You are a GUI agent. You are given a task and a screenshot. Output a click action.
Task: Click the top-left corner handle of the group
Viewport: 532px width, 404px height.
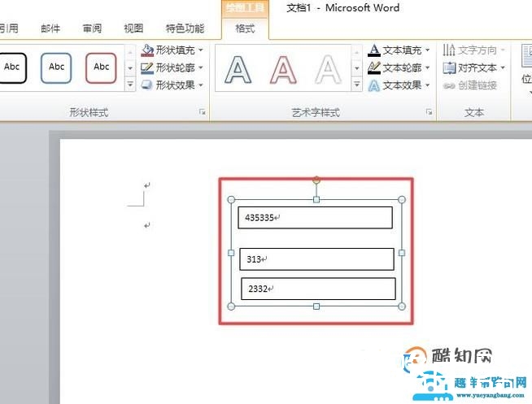(231, 200)
